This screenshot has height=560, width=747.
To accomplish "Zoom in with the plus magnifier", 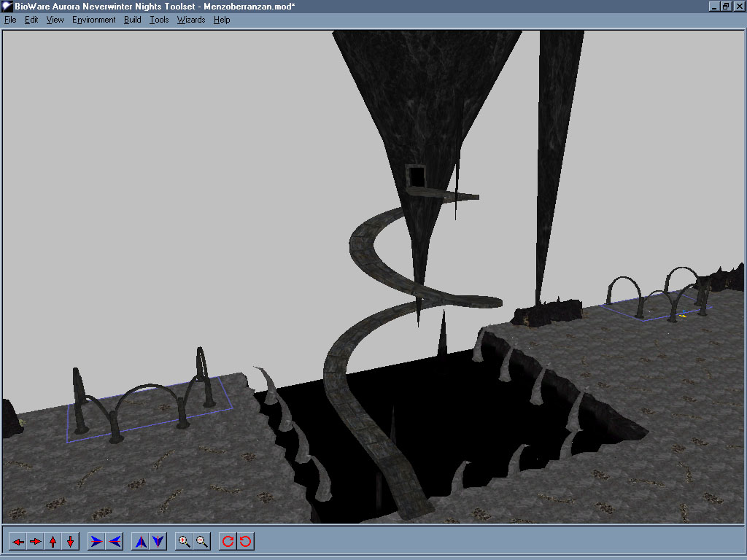I will pos(185,542).
